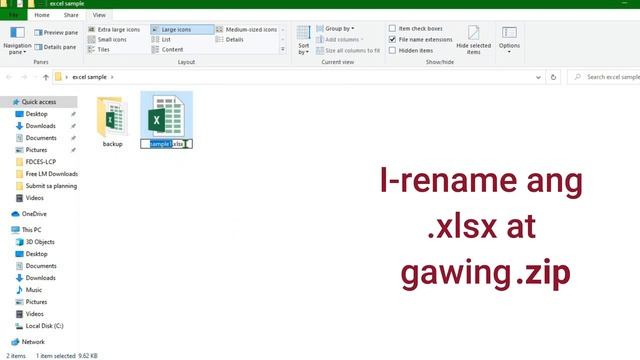This screenshot has height=360, width=640.
Task: Refresh the current folder
Action: (553, 77)
